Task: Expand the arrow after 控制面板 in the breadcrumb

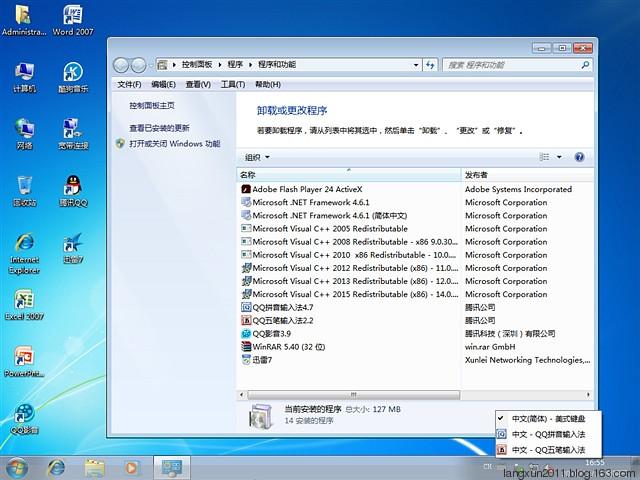Action: point(220,64)
